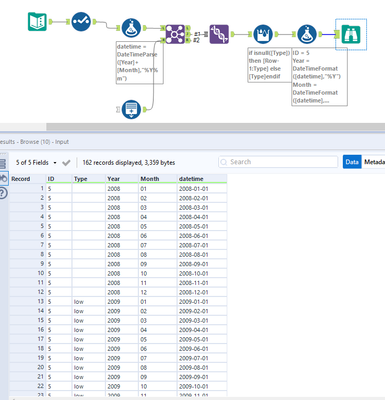Image resolution: width=385 pixels, height=400 pixels.
Task: Click the Join Multiple tool
Action: 175,34
